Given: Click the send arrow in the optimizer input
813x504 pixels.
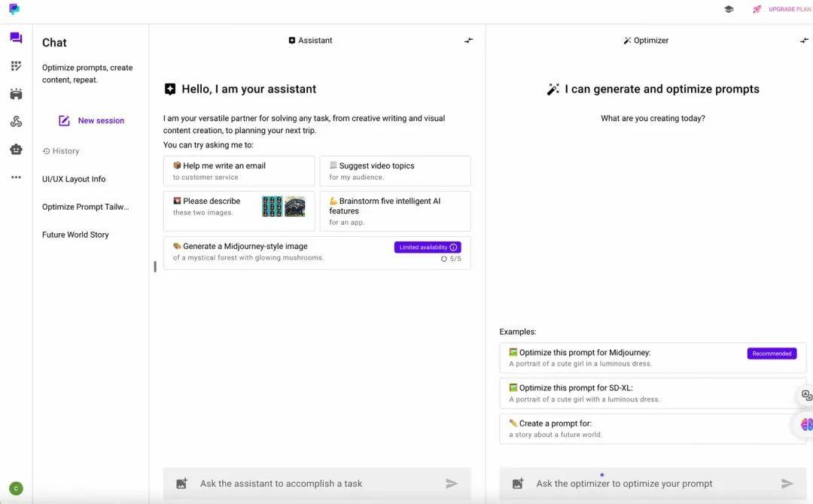Looking at the screenshot, I should (787, 484).
